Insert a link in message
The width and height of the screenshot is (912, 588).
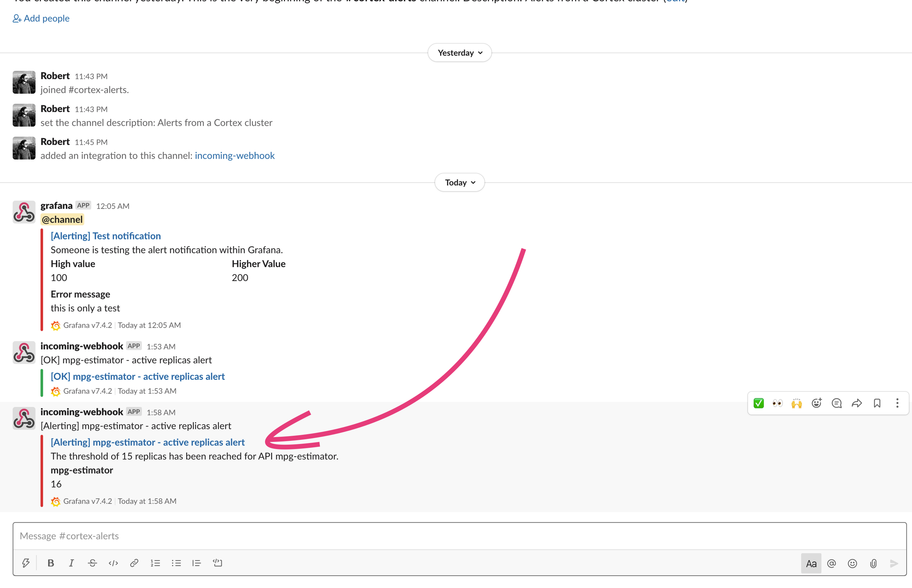pyautogui.click(x=134, y=563)
